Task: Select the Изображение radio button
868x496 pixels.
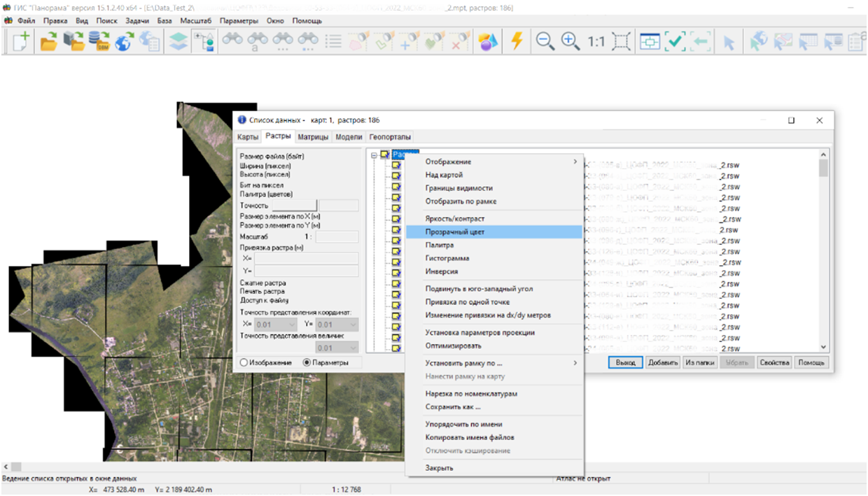Action: click(244, 362)
